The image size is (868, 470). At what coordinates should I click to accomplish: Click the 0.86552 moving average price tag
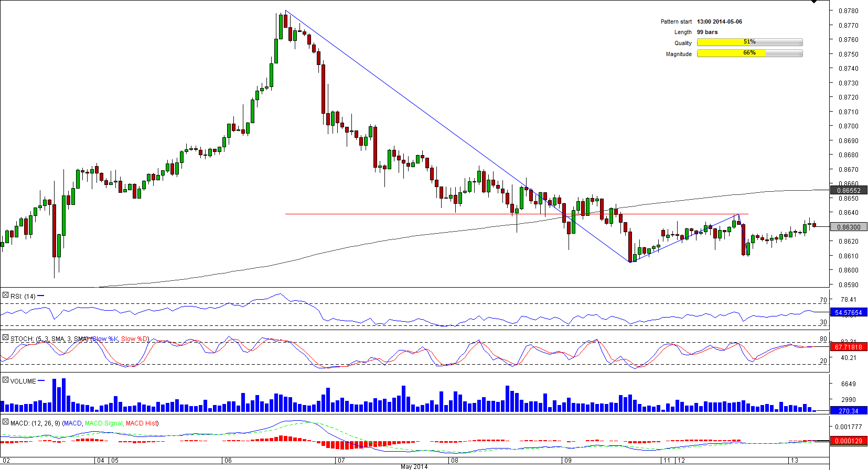tap(848, 191)
